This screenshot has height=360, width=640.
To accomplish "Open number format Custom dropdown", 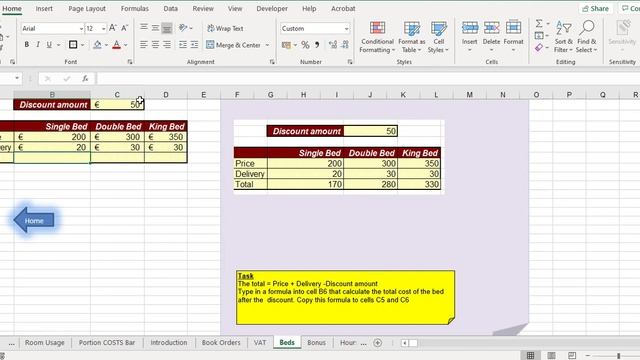I will pos(347,29).
